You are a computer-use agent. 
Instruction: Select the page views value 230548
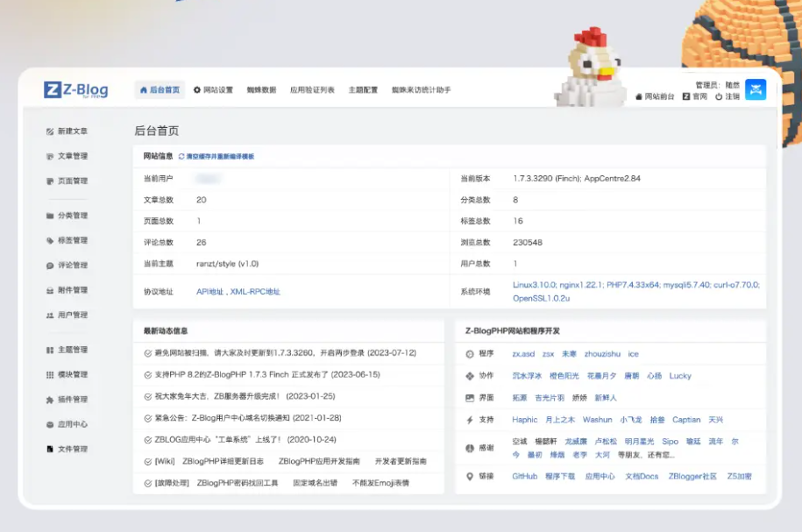click(528, 243)
